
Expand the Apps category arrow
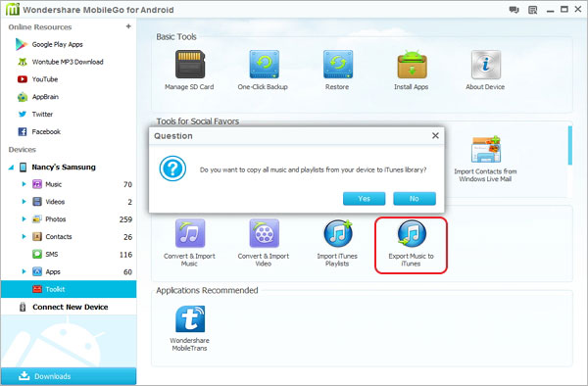click(x=24, y=271)
